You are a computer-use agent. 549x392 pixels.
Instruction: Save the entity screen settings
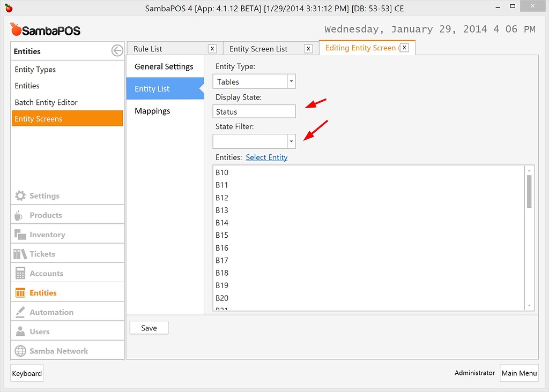(x=149, y=327)
